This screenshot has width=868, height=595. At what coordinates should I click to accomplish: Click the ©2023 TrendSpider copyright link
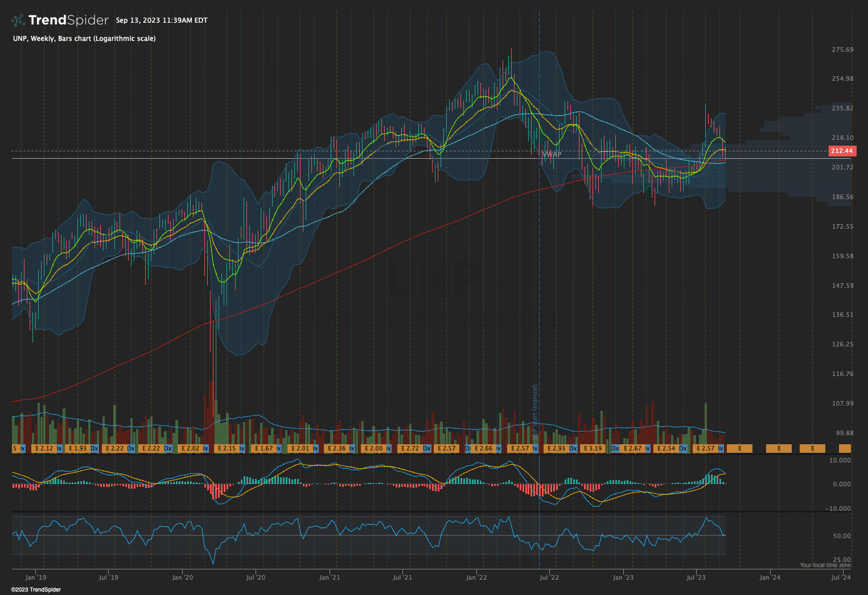tap(35, 590)
